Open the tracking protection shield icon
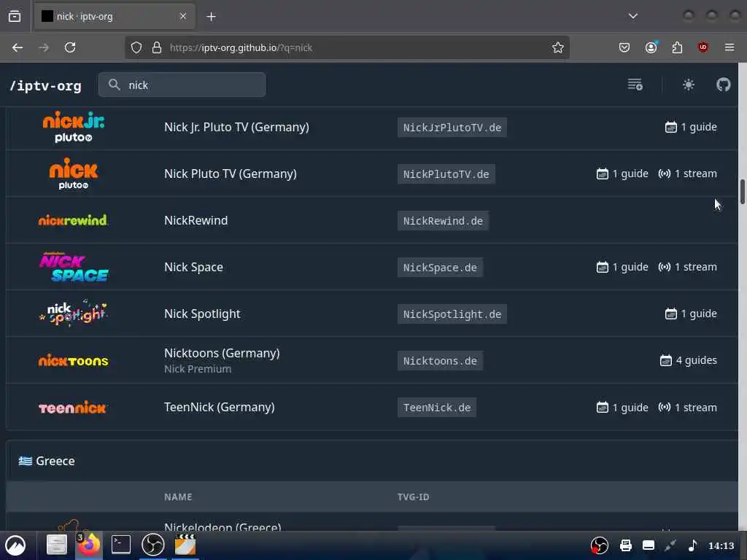This screenshot has height=560, width=747. [136, 47]
